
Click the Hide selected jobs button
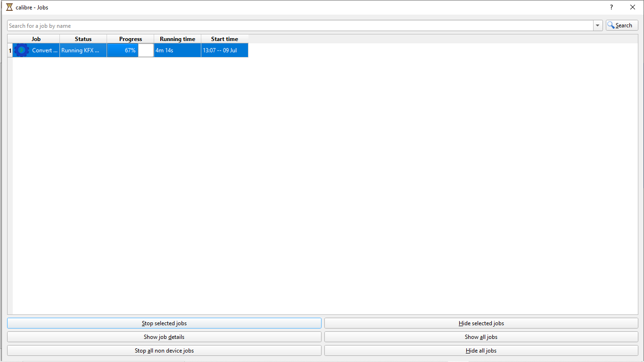tap(481, 323)
